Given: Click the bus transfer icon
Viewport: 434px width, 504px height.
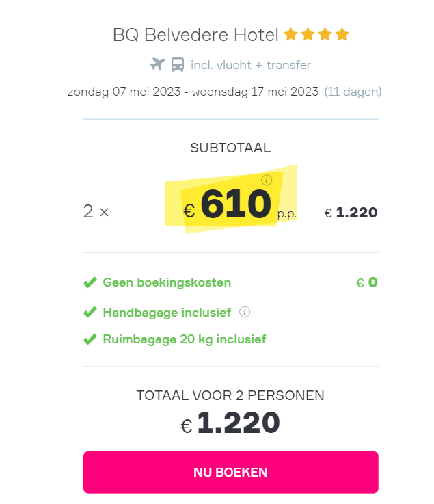Looking at the screenshot, I should click(x=178, y=64).
